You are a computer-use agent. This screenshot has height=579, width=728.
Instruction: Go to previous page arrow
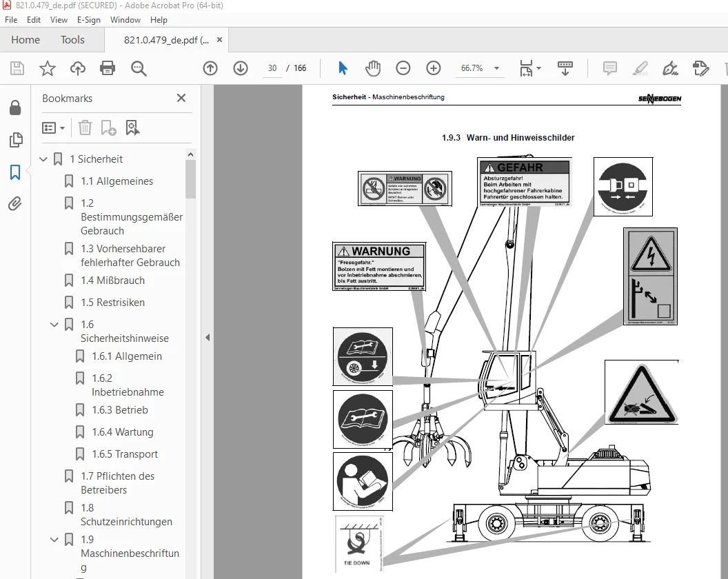pos(210,68)
